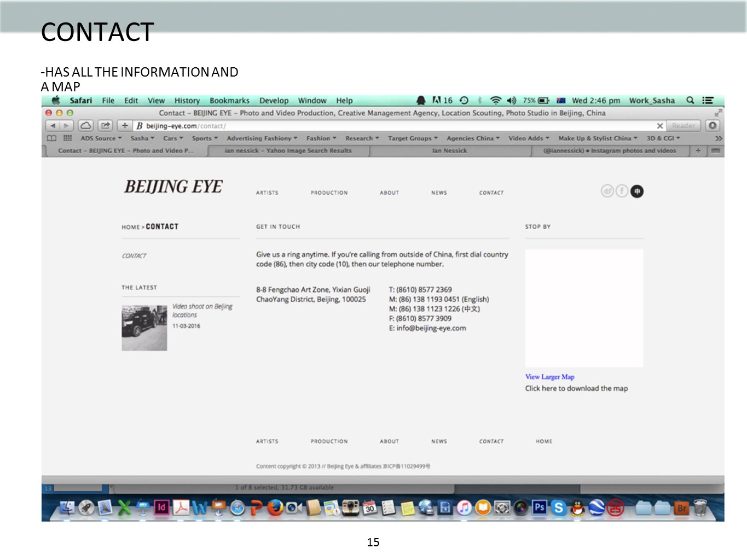Click the Facebook social icon
This screenshot has height=560, width=747.
pos(622,191)
